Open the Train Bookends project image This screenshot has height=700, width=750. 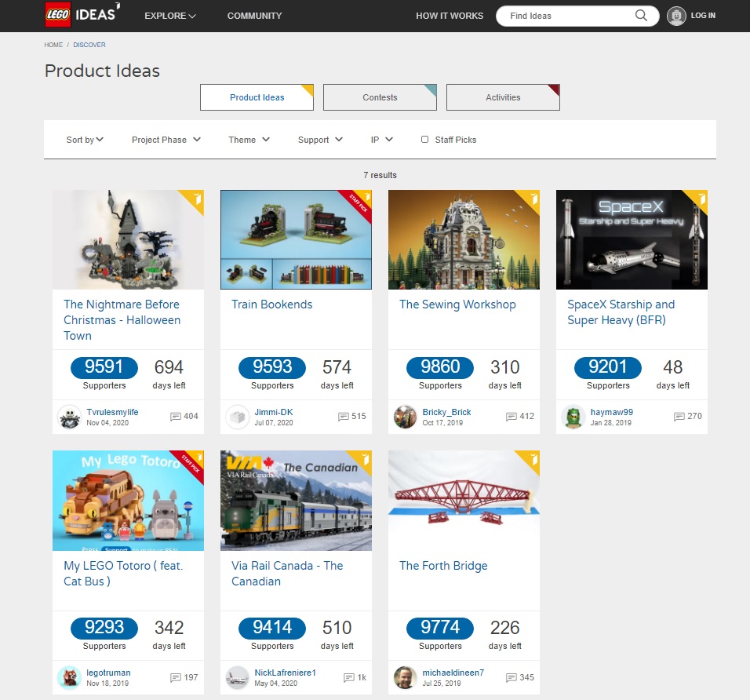click(x=296, y=239)
